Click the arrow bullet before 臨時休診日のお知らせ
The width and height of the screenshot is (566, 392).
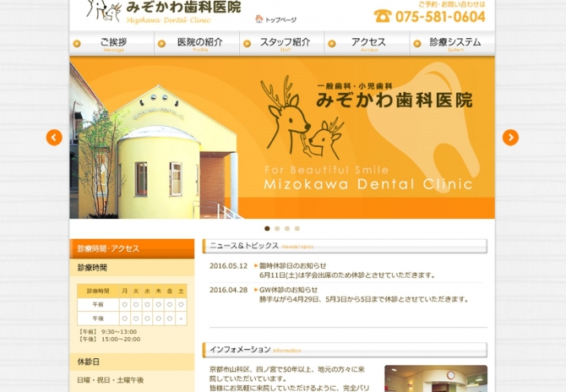[256, 266]
